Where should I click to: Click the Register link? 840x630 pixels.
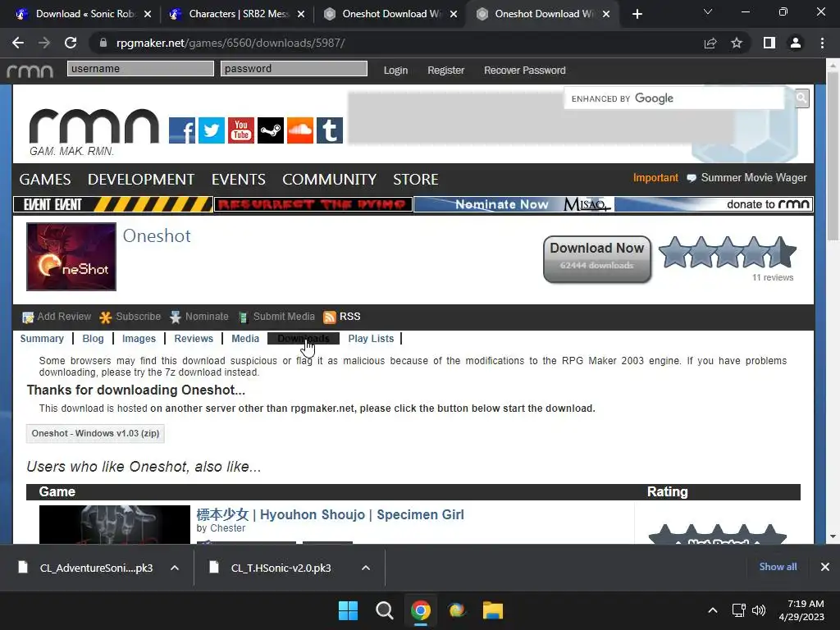coord(445,71)
